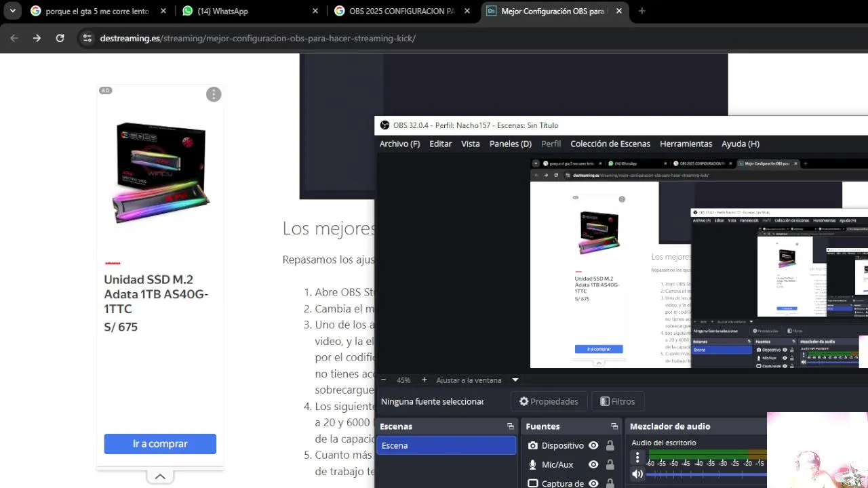The width and height of the screenshot is (868, 488).
Task: Select the 'Escena' scene
Action: pos(446,445)
